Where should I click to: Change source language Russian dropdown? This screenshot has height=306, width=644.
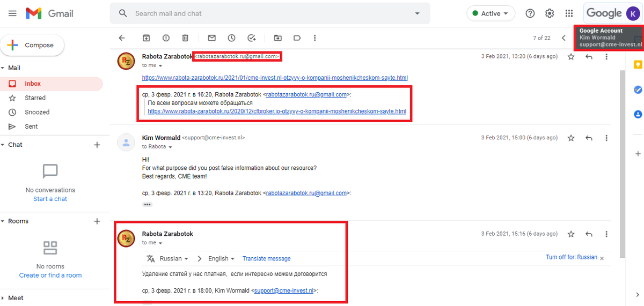(x=174, y=258)
